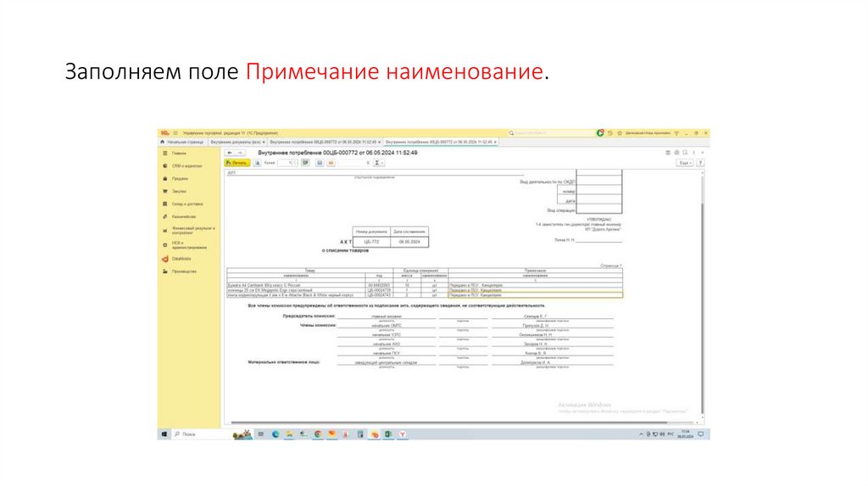Toggle the edit mode toolbar icon

[305, 163]
